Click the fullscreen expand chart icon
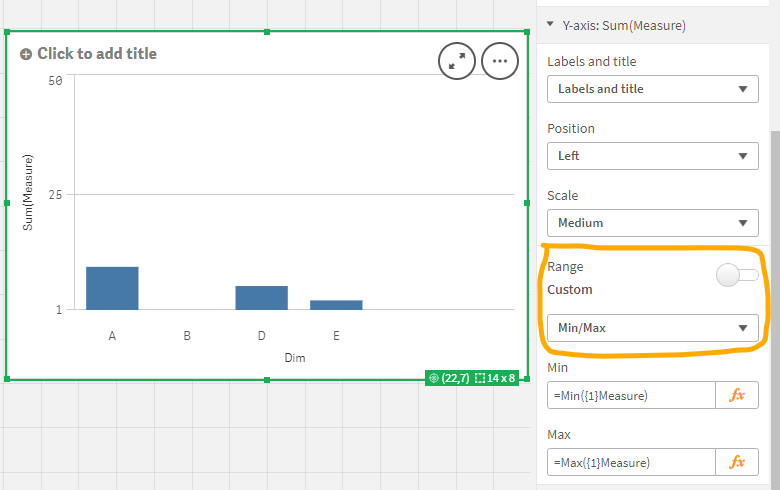Viewport: 780px width, 490px height. pos(457,61)
